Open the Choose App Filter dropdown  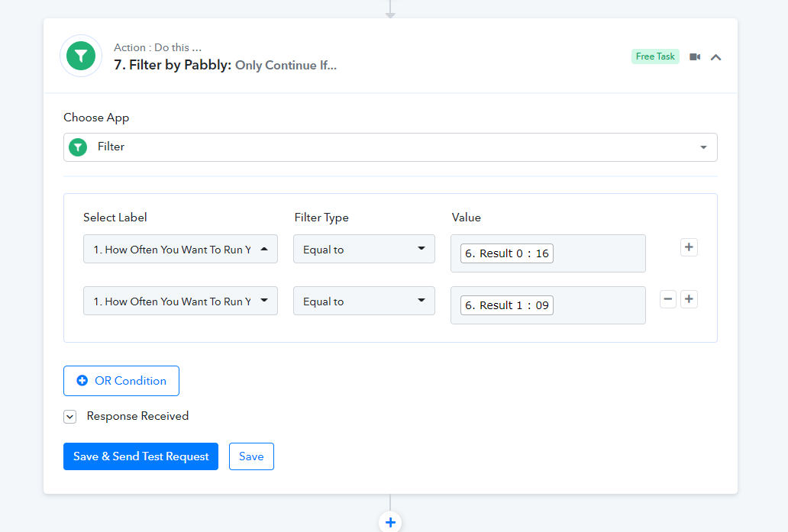(x=390, y=147)
